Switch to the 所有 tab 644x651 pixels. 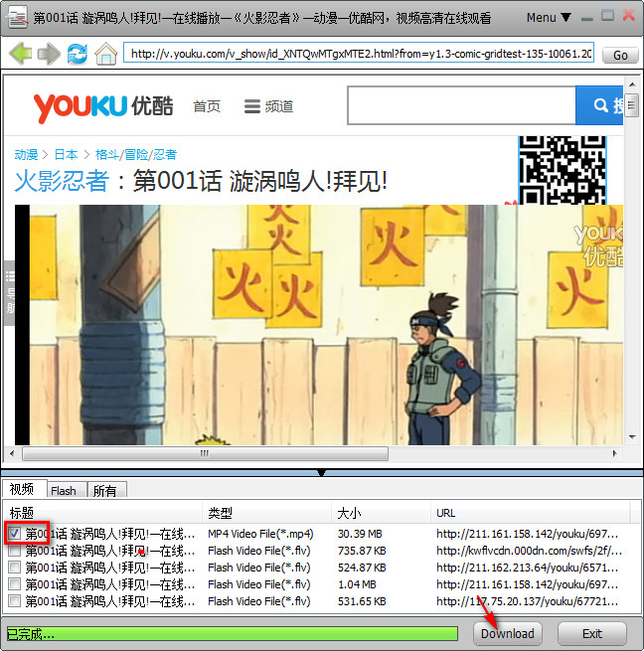104,490
